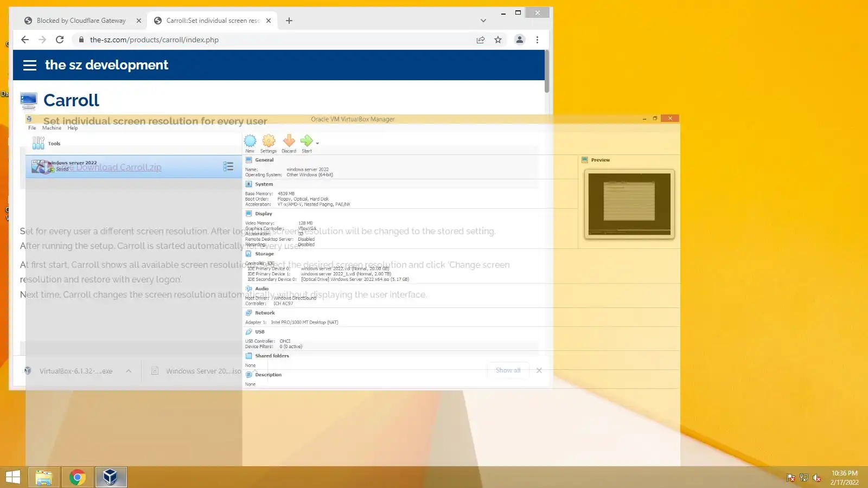Image resolution: width=868 pixels, height=488 pixels.
Task: Click the taskbar clock showing 10:36 PM
Action: click(845, 478)
